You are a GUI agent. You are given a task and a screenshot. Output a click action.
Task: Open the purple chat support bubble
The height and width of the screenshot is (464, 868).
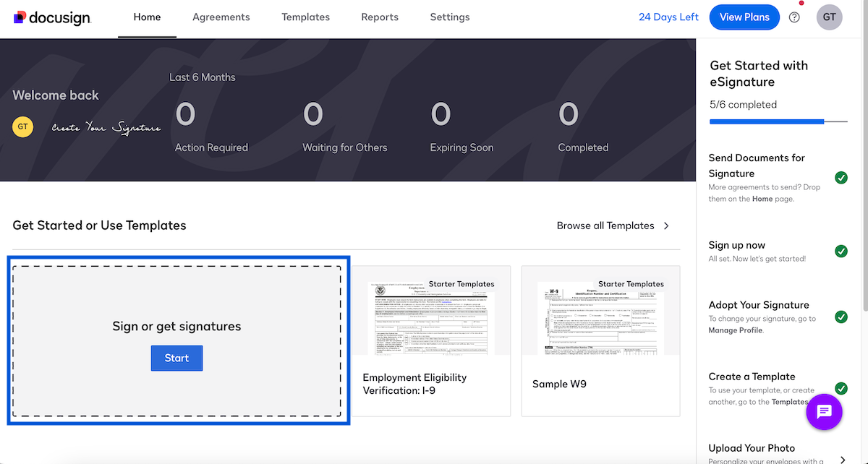tap(824, 412)
